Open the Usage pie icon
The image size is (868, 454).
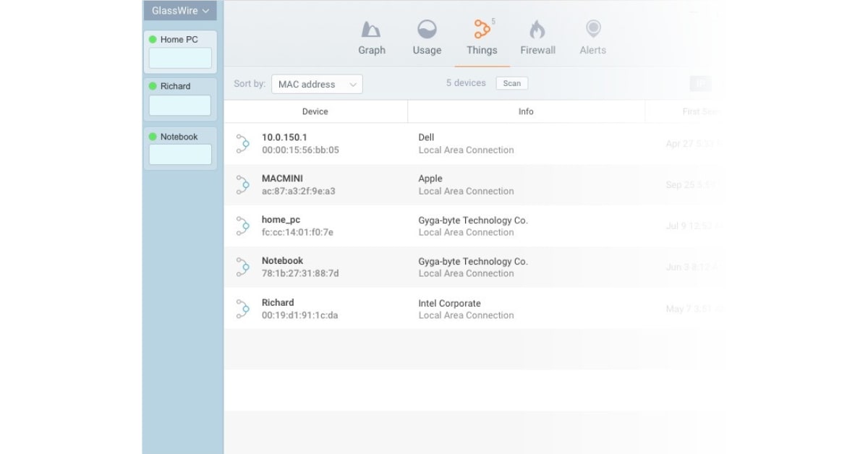pos(427,30)
